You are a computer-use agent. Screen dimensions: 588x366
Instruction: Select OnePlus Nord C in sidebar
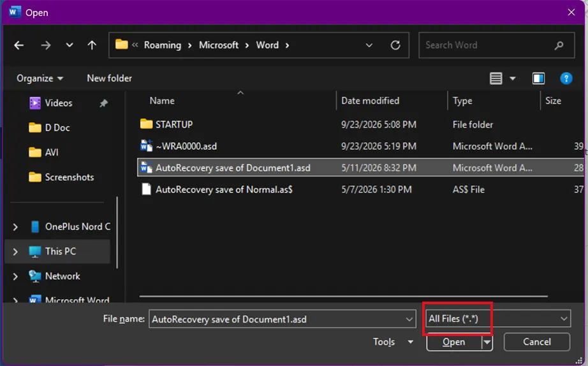coord(78,226)
